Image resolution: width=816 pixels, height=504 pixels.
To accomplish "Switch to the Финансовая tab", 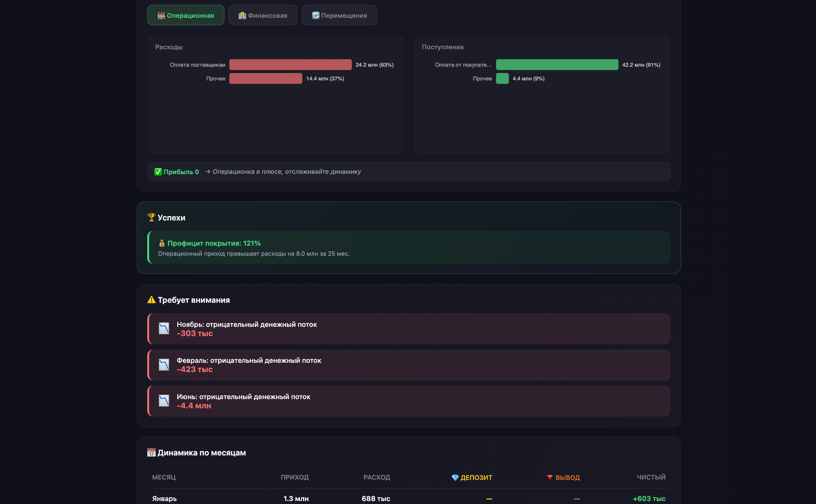I will pos(263,15).
